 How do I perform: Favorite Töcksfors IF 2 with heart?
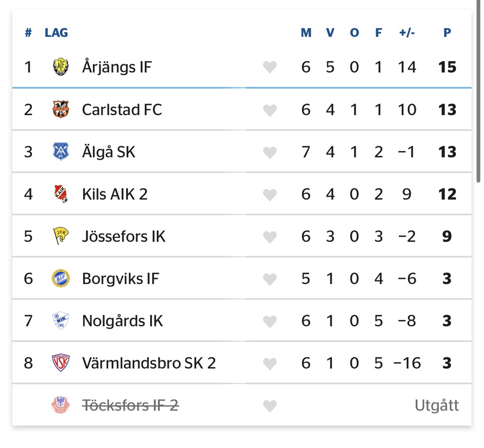pos(270,406)
